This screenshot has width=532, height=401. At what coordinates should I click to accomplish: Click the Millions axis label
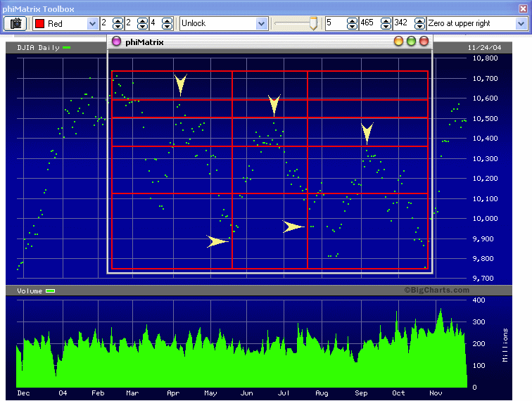pos(505,345)
